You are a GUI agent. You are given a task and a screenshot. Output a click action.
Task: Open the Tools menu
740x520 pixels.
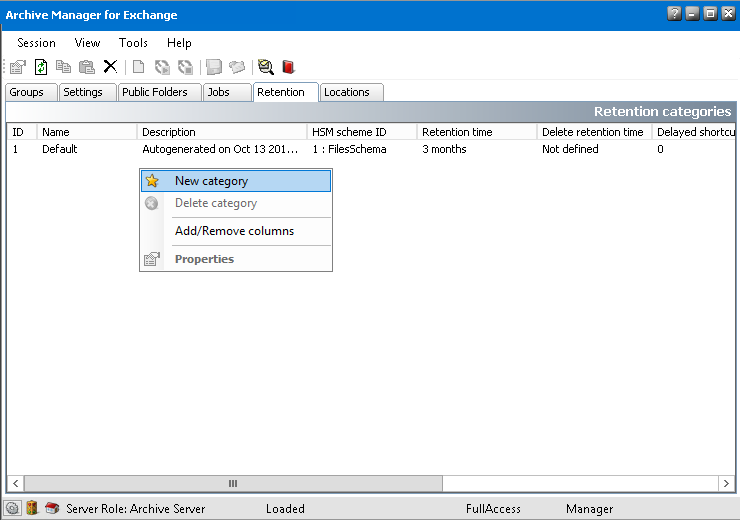pos(133,43)
